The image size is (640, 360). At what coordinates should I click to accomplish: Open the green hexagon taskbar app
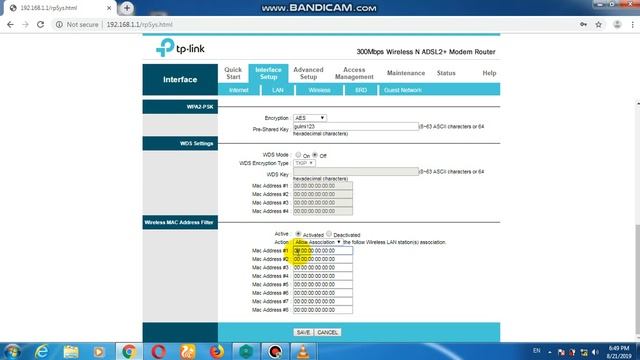[246, 351]
